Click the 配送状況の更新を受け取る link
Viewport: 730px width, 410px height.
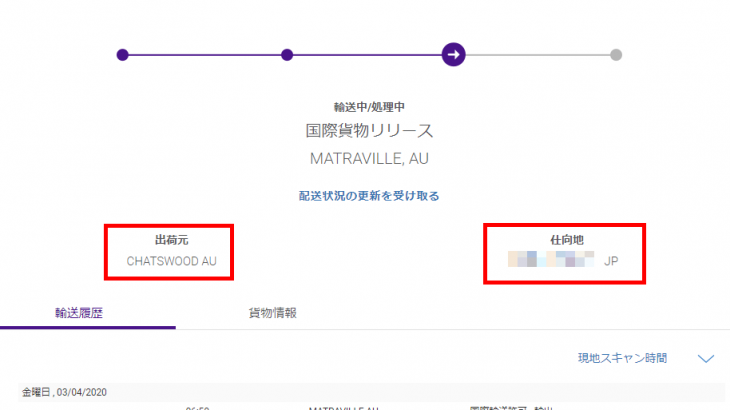click(369, 196)
